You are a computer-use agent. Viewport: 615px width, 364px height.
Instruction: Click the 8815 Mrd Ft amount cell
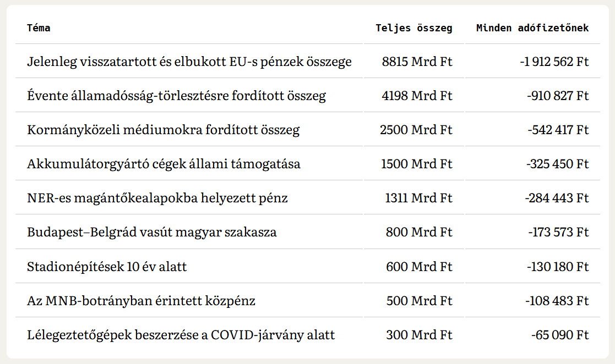click(x=417, y=62)
